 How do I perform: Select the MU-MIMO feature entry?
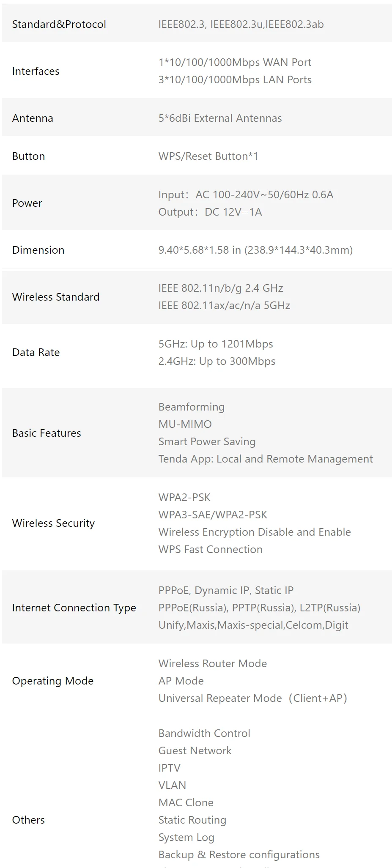[185, 424]
